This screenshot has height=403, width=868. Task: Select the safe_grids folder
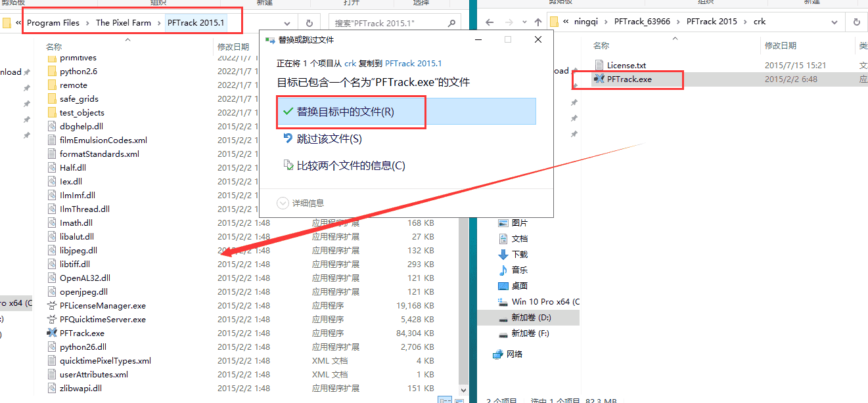79,98
